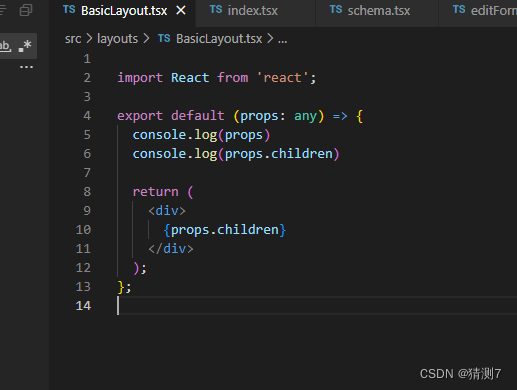The width and height of the screenshot is (517, 390).
Task: Click the TS icon on index.tsx tab
Action: pyautogui.click(x=216, y=10)
